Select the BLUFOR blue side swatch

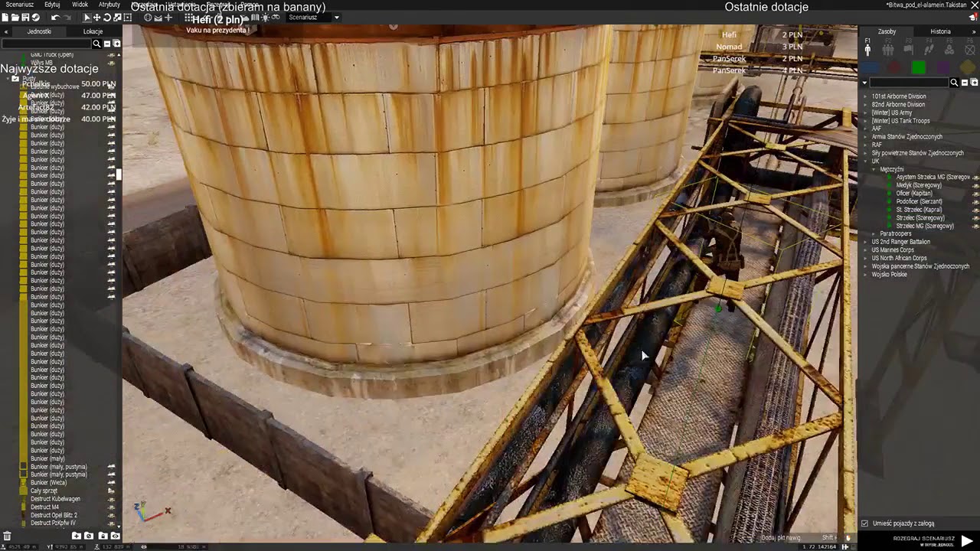tap(871, 67)
